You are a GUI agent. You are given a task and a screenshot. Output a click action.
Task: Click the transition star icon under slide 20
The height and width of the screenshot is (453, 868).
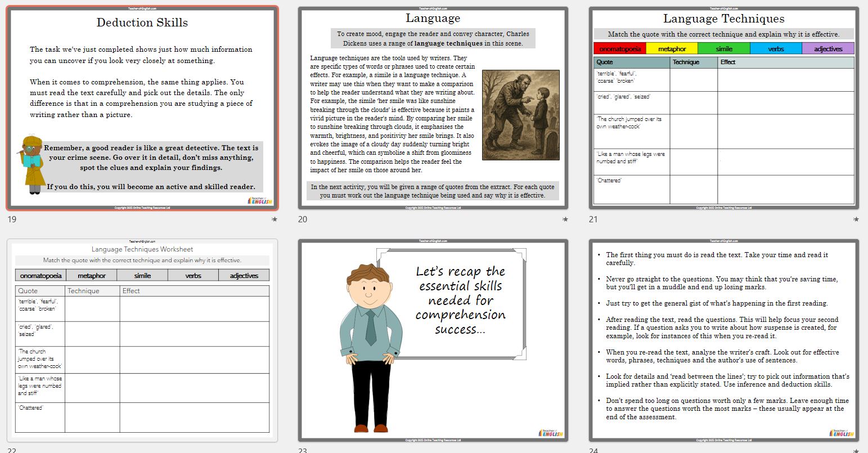click(x=565, y=219)
